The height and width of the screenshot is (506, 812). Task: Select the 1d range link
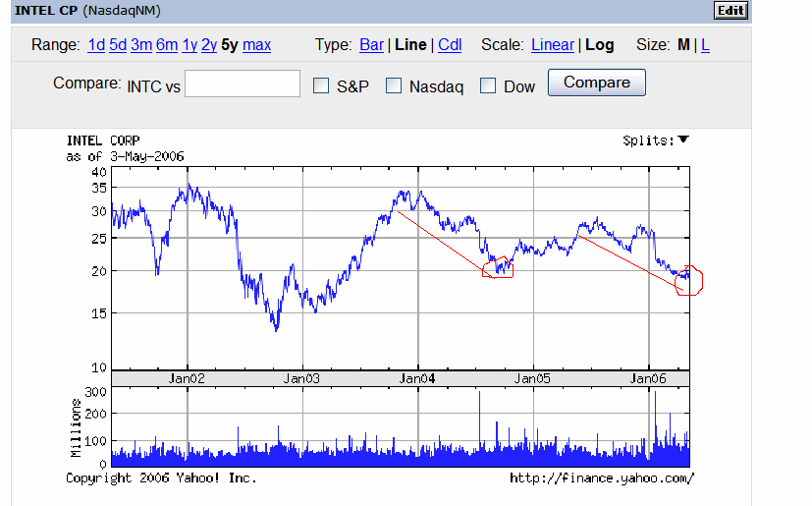click(x=96, y=45)
